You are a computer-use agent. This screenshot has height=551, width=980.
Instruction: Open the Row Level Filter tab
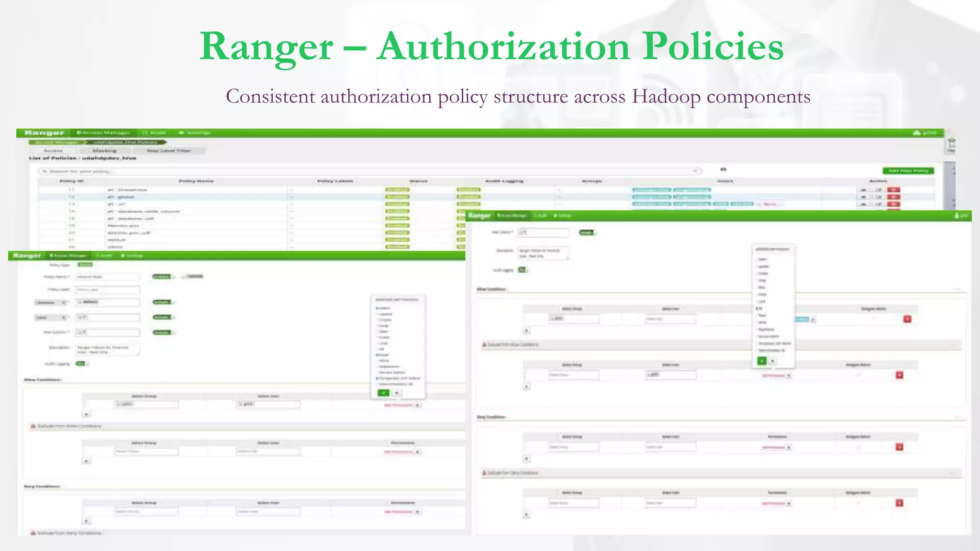tap(168, 151)
